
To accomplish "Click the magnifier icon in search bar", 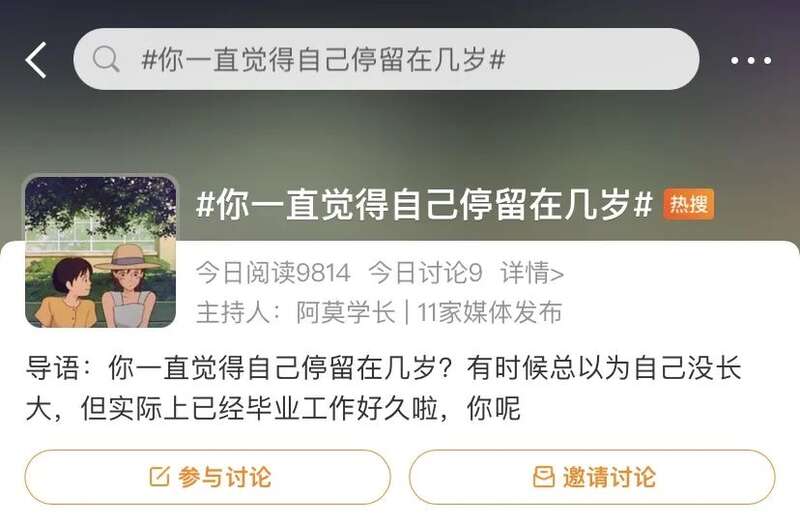I will click(106, 59).
